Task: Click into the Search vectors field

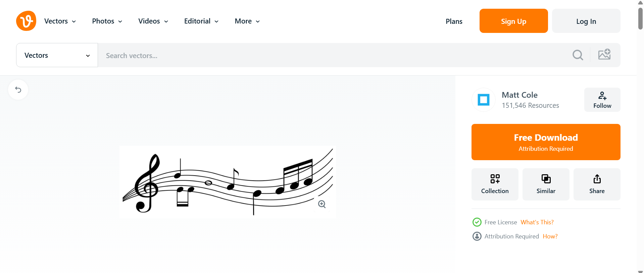Action: tap(332, 55)
